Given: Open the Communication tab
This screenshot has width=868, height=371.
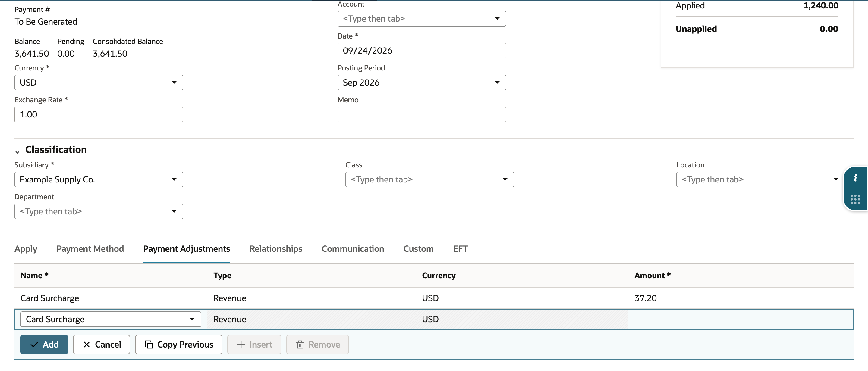Looking at the screenshot, I should coord(353,249).
